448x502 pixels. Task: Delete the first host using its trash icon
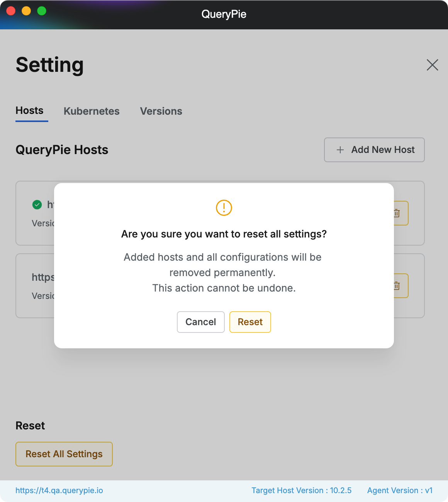[398, 213]
